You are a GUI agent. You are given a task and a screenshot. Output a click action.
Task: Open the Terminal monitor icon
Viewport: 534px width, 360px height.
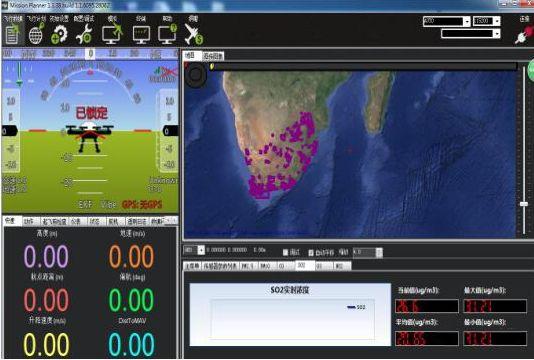(141, 35)
